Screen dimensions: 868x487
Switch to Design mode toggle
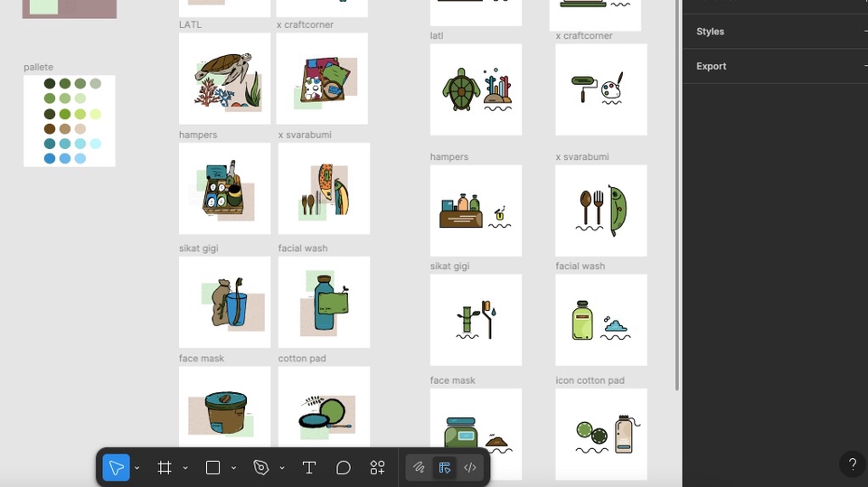click(444, 467)
